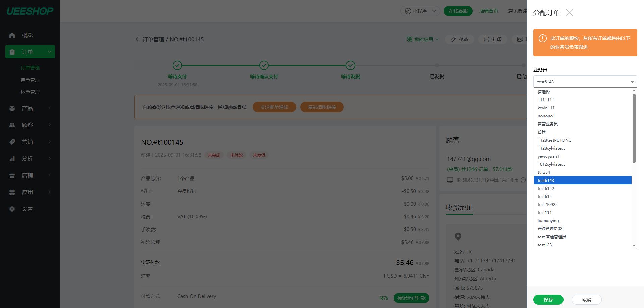
Task: Click the 取消 button
Action: [586, 300]
